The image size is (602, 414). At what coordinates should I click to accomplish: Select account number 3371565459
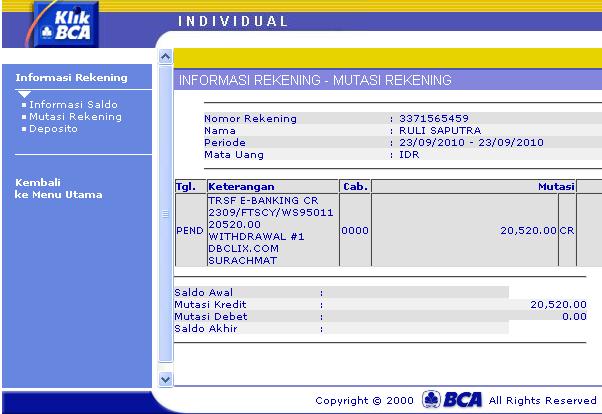coord(434,118)
